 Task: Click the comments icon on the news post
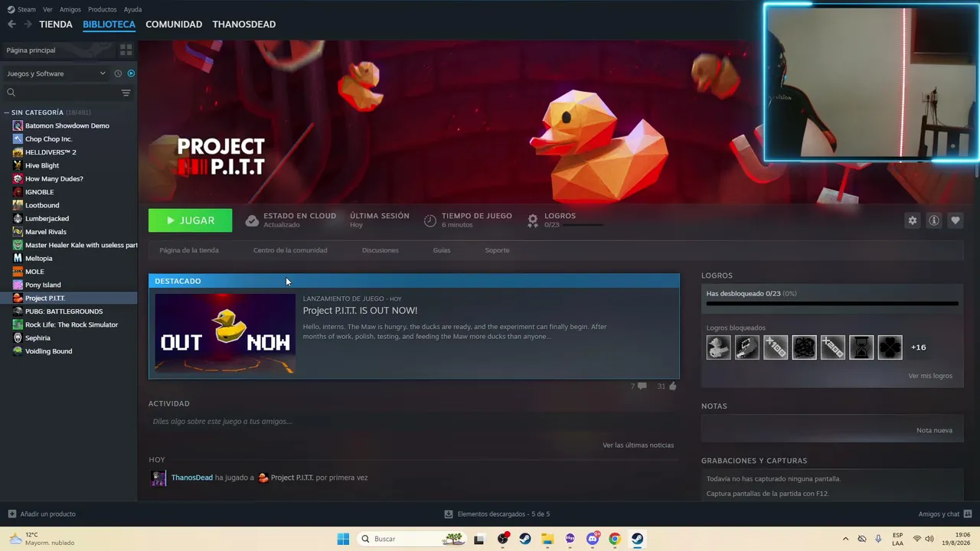point(642,386)
